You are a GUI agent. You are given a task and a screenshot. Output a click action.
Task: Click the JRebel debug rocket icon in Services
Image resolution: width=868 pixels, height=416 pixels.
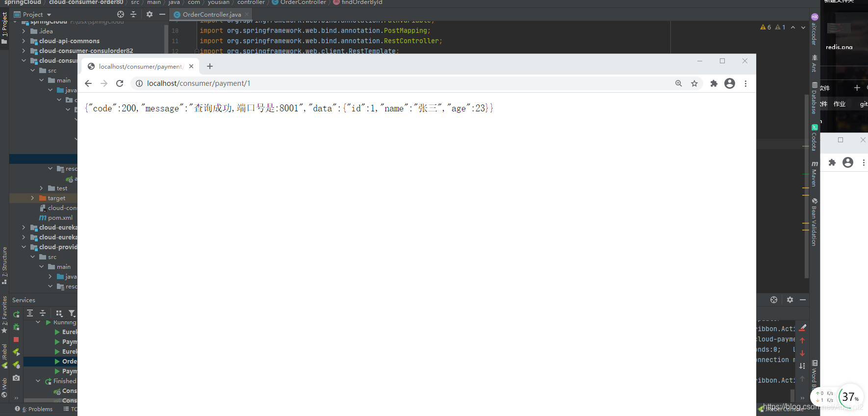(x=16, y=365)
